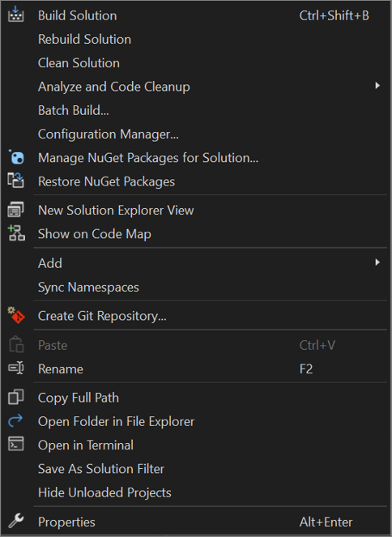Click the Create Git Repository icon
392x537 pixels.
tap(16, 315)
